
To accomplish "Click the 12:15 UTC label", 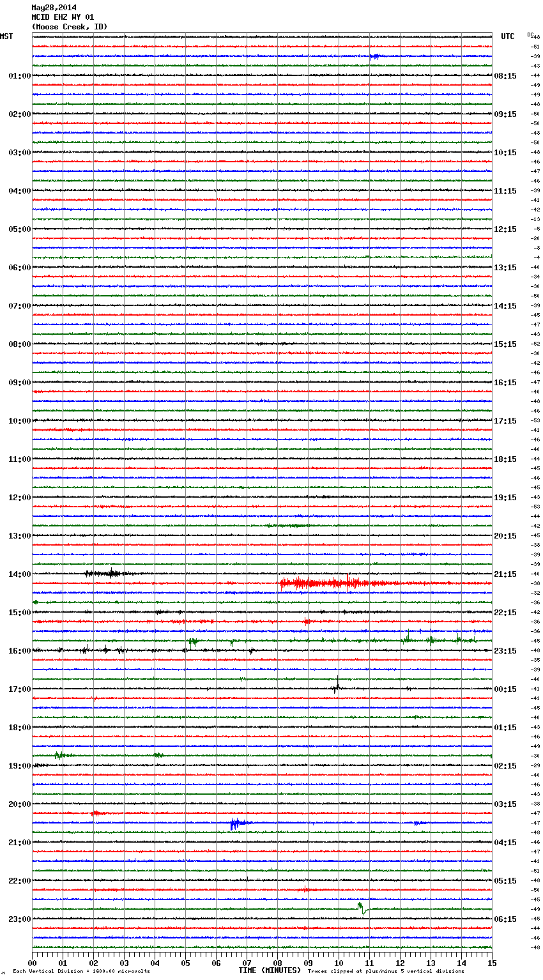I will coord(505,229).
